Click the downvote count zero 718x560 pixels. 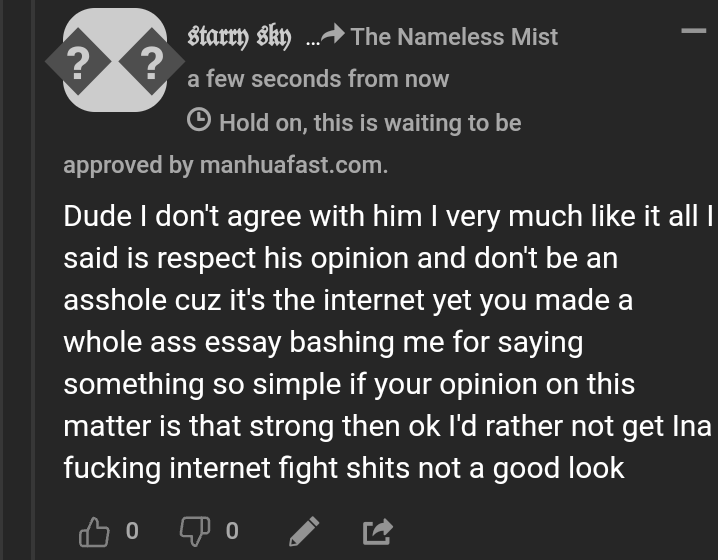232,531
